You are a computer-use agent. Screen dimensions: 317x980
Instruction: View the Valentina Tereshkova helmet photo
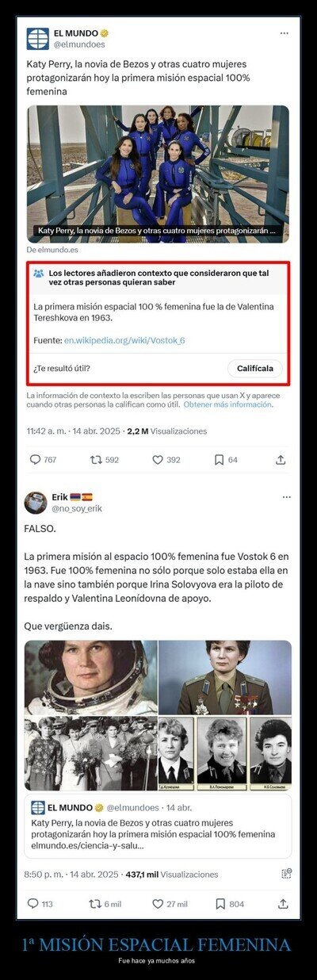click(x=90, y=678)
